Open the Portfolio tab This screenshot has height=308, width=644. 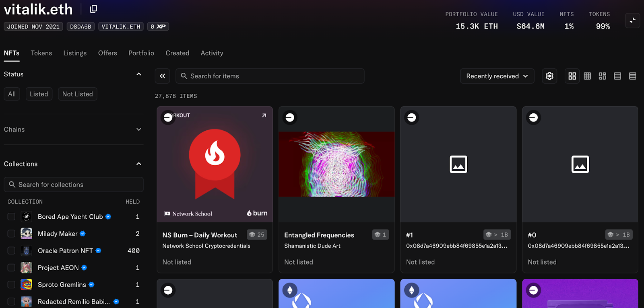(x=141, y=53)
